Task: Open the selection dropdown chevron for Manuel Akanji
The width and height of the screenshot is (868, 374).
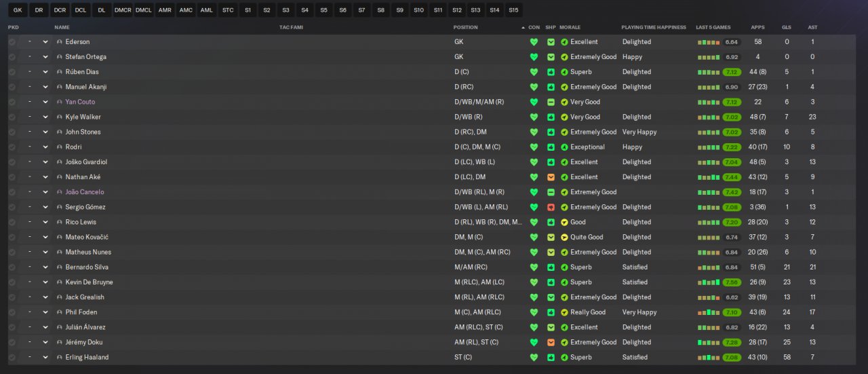Action: [45, 87]
